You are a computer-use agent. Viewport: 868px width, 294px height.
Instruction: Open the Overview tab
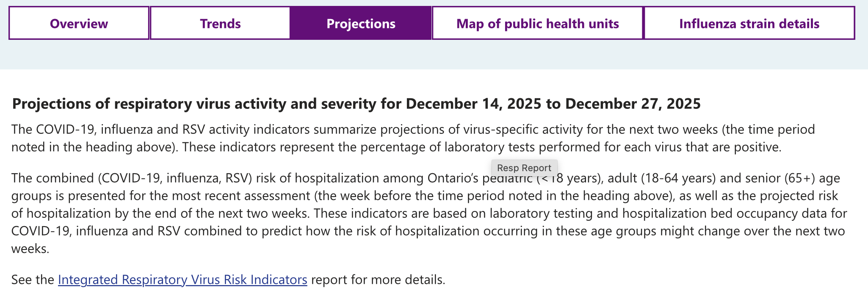pyautogui.click(x=79, y=23)
